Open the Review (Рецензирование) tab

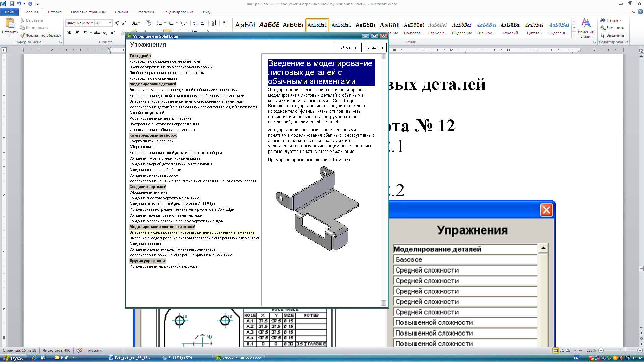point(178,12)
